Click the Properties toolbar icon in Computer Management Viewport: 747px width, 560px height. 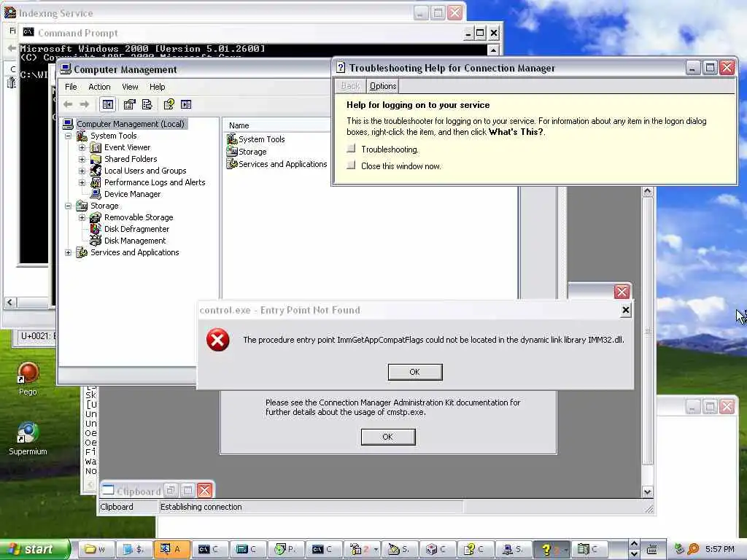tap(129, 104)
